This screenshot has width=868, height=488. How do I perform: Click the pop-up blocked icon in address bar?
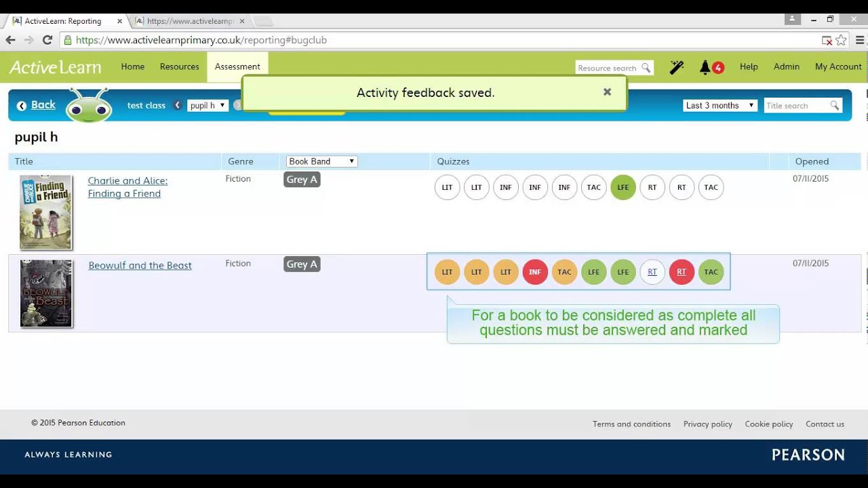[827, 40]
